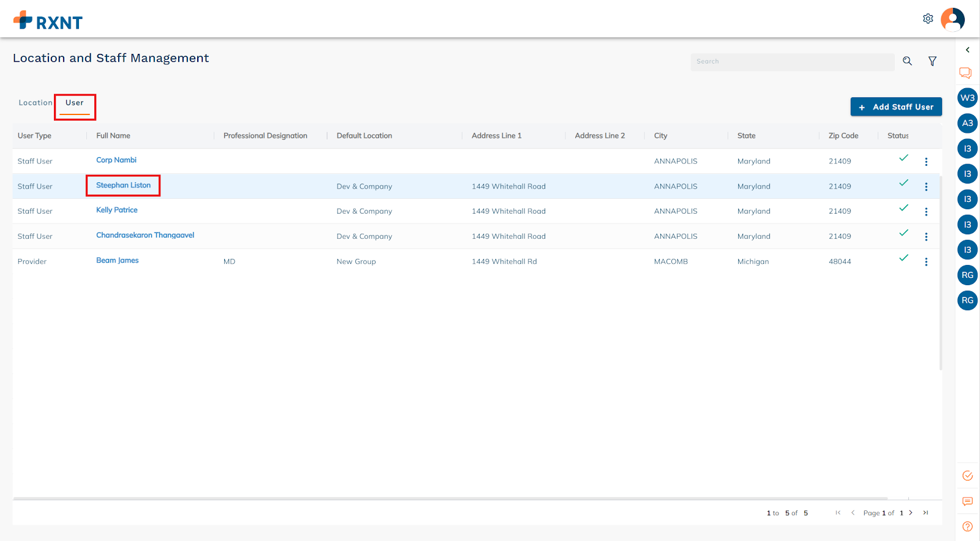This screenshot has height=541, width=980.
Task: Sort by the State column header
Action: tap(746, 136)
